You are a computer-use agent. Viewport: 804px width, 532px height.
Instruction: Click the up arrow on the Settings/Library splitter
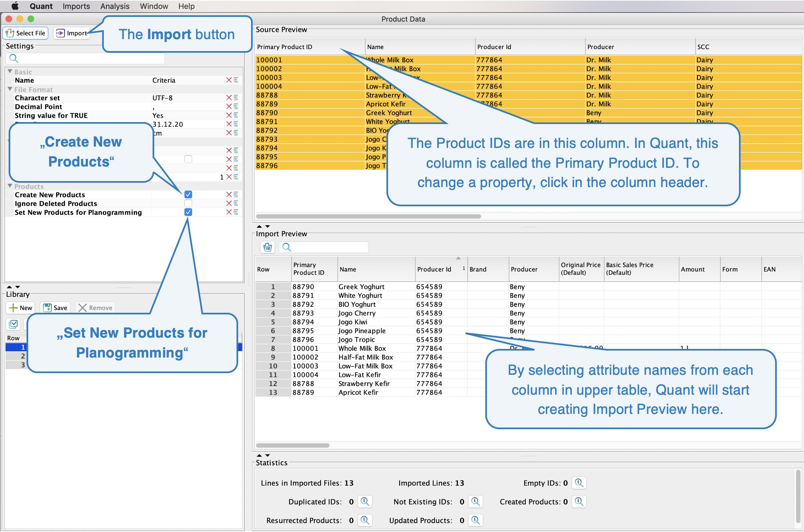[x=10, y=287]
